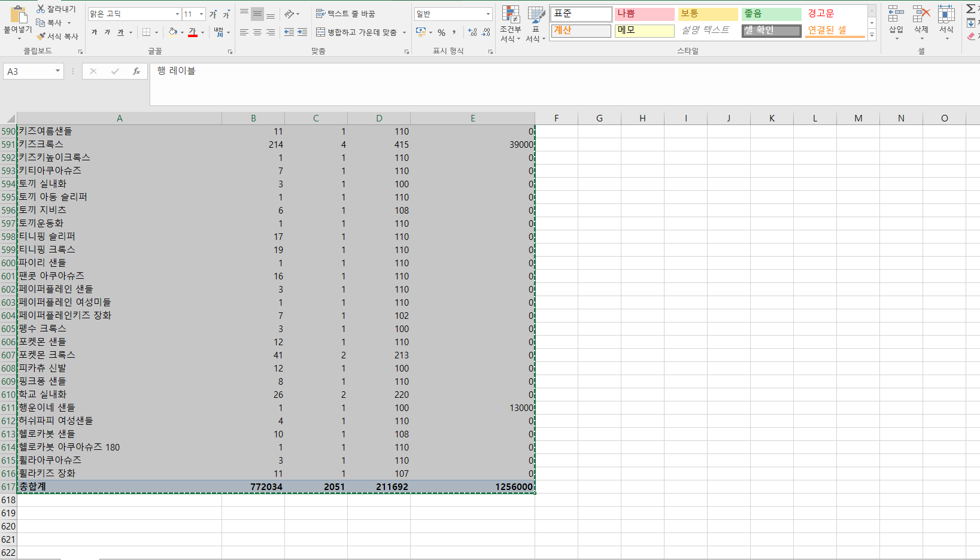Viewport: 980px width, 560px height.
Task: Click the Cut (잘라내기) scissors icon
Action: pos(41,8)
